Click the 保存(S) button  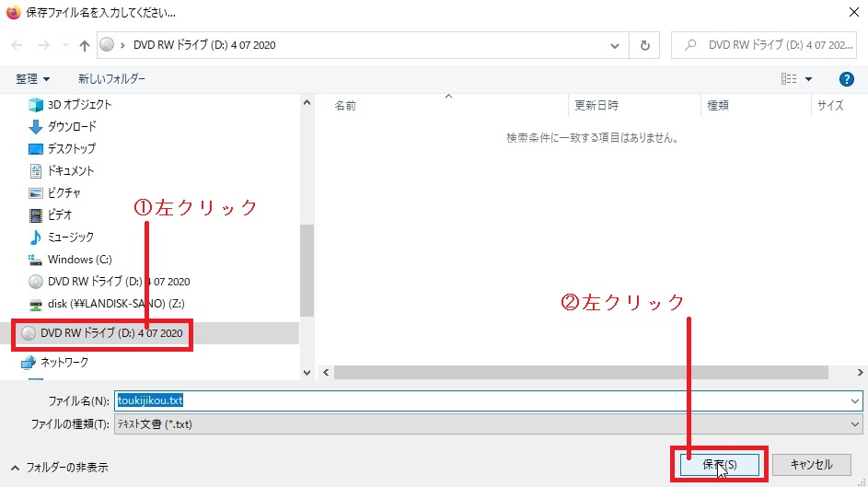coord(720,465)
